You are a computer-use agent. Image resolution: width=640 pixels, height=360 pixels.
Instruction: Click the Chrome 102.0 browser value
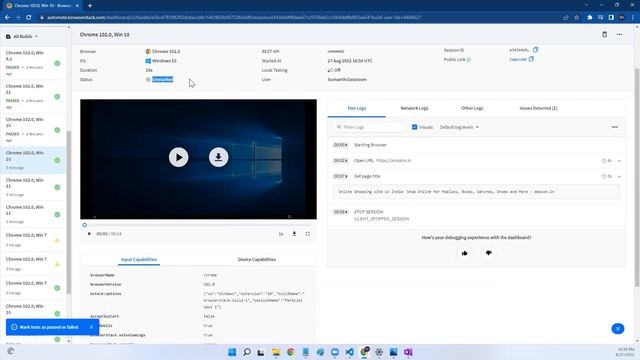[166, 51]
